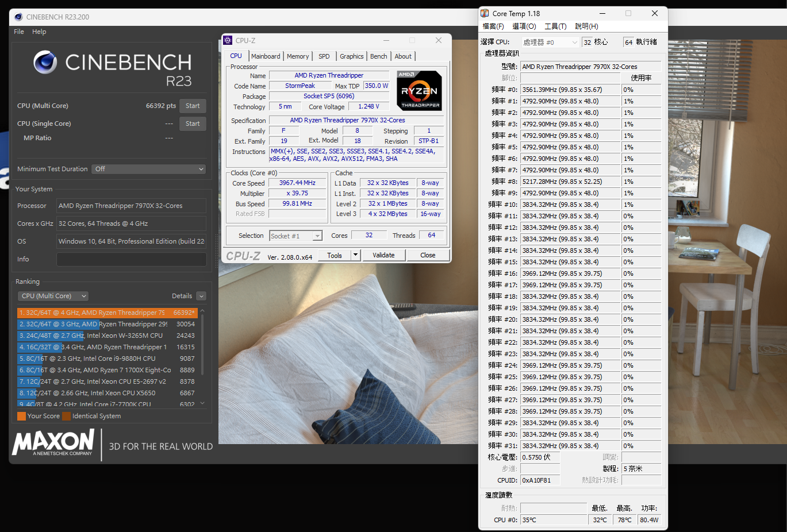Open Core Temp 選項(O) menu
The image size is (787, 532).
(x=524, y=26)
